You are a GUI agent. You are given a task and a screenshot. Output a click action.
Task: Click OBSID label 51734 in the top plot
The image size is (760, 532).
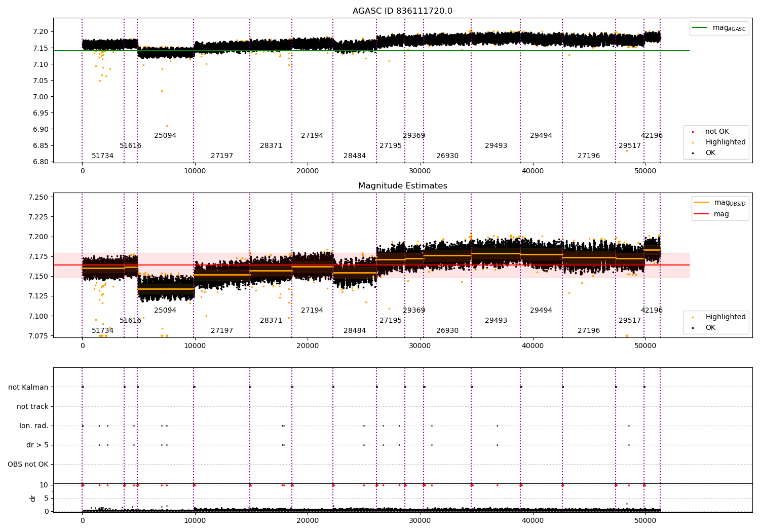click(102, 156)
